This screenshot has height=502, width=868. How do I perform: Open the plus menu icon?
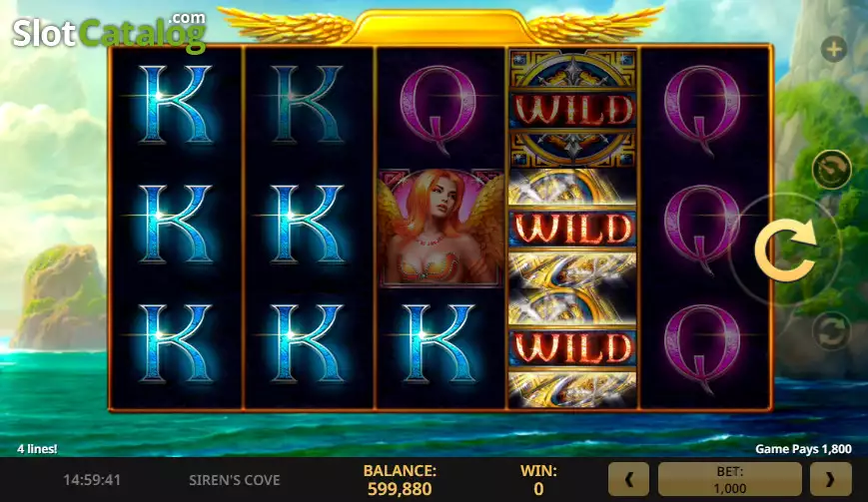[834, 50]
